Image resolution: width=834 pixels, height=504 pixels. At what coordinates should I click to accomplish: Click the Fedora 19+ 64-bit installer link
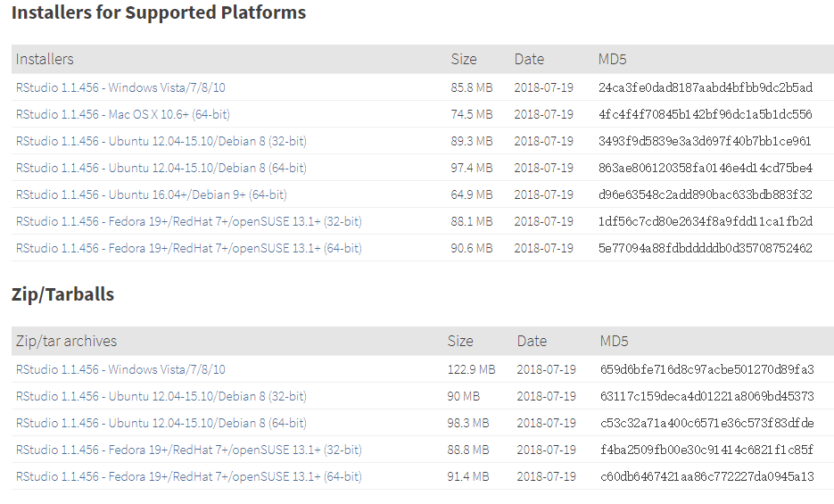pyautogui.click(x=188, y=248)
